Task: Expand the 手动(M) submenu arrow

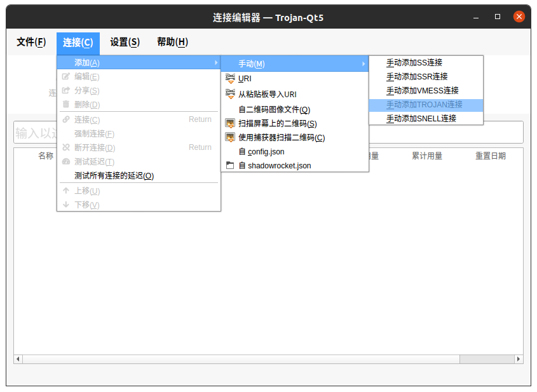Action: pyautogui.click(x=364, y=64)
